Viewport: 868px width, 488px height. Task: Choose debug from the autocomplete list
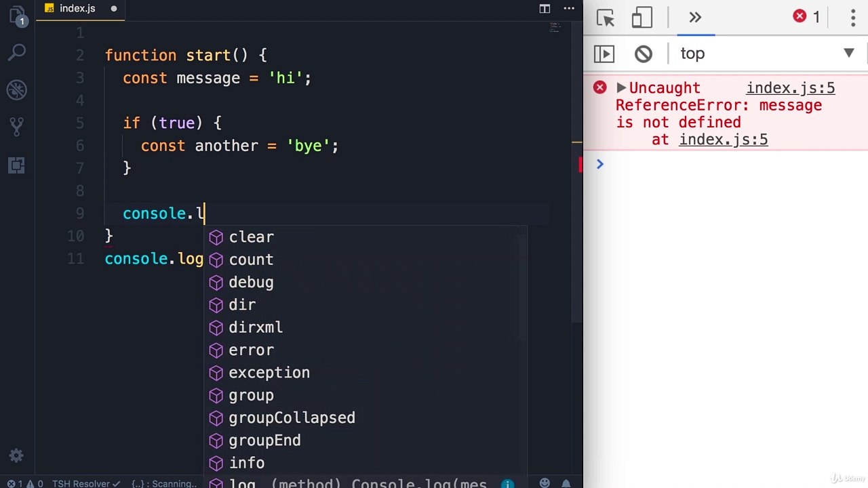[x=366, y=282]
